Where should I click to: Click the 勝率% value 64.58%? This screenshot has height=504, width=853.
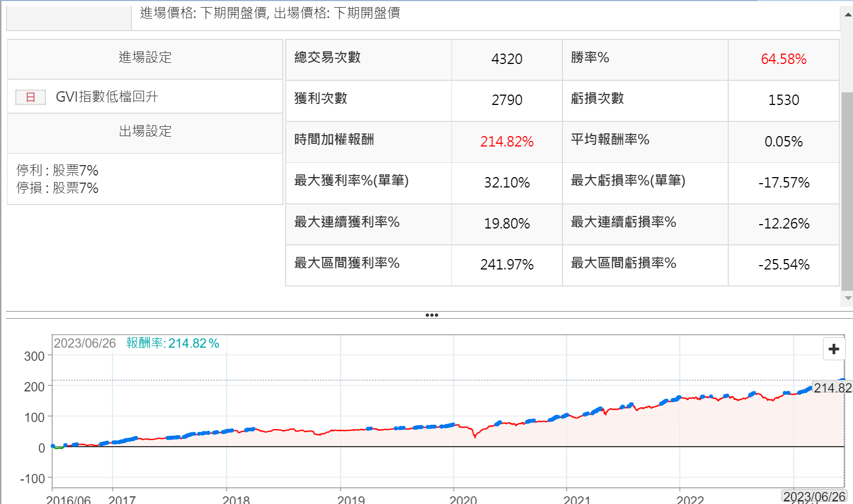point(783,59)
